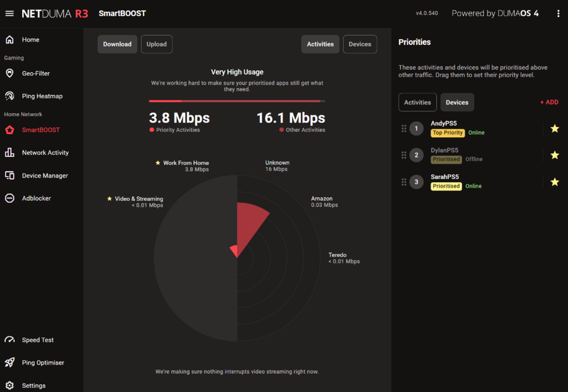Viewport: 568px width, 392px height.
Task: Grab the drag handle for AndyPS5
Action: click(403, 129)
